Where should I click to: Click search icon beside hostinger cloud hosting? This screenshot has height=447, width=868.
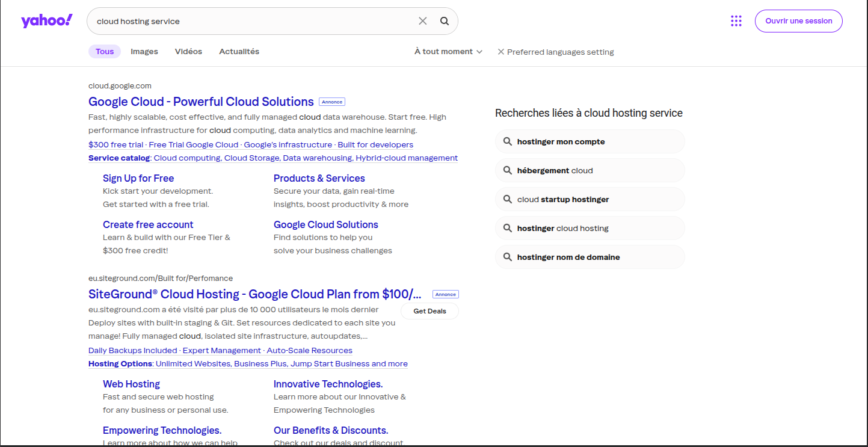point(507,228)
